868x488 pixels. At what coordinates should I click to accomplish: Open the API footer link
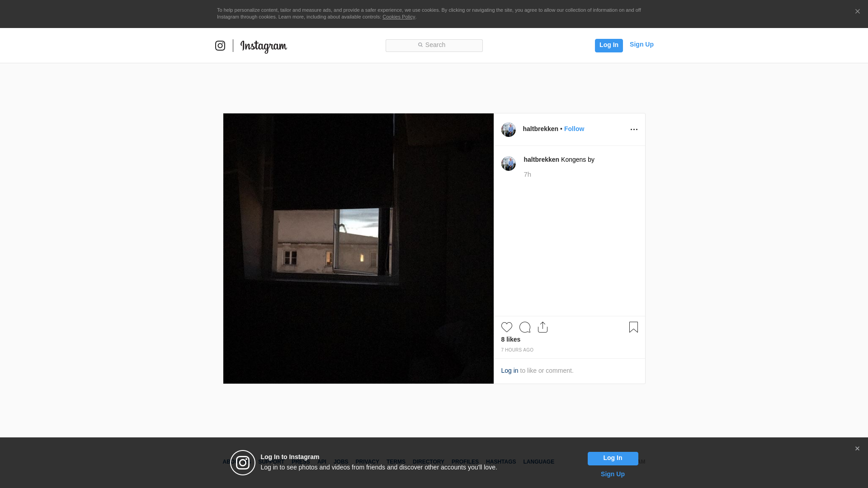(x=322, y=462)
